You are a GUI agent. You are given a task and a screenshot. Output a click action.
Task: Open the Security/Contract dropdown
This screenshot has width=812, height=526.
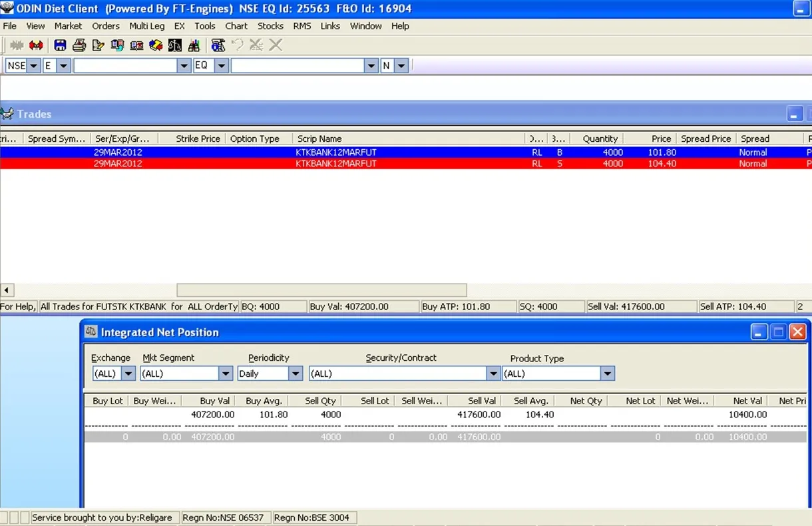click(x=493, y=374)
